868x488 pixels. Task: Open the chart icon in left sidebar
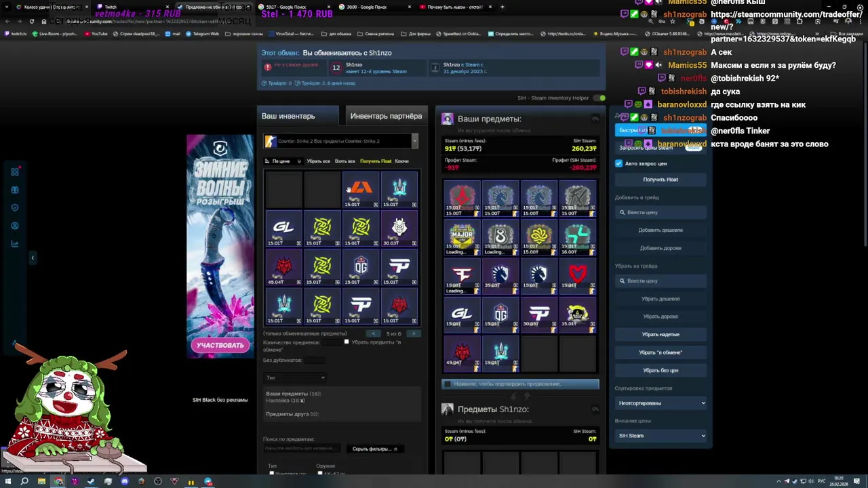15,244
